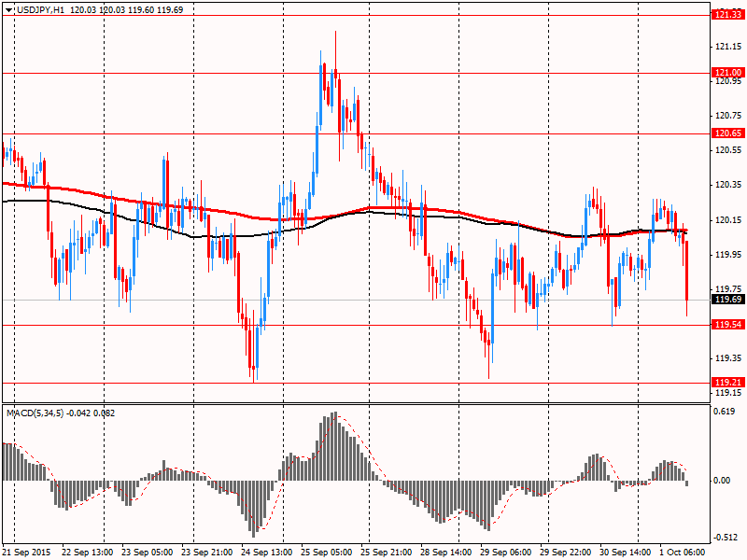Click the 25 Sep 21:00 time label
The height and width of the screenshot is (560, 747).
pyautogui.click(x=386, y=553)
